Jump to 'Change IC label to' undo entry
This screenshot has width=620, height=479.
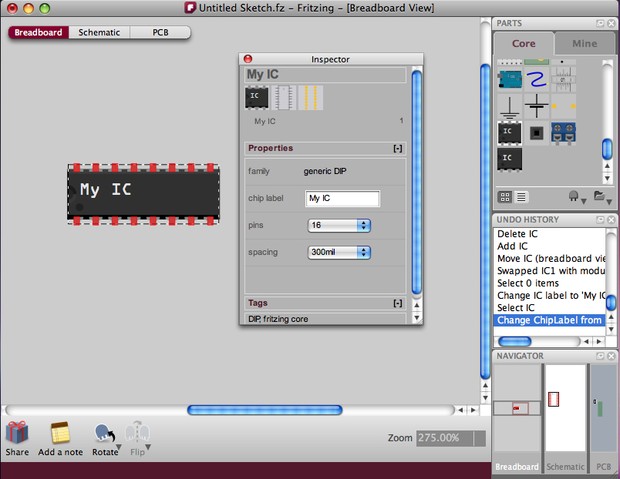tap(551, 295)
